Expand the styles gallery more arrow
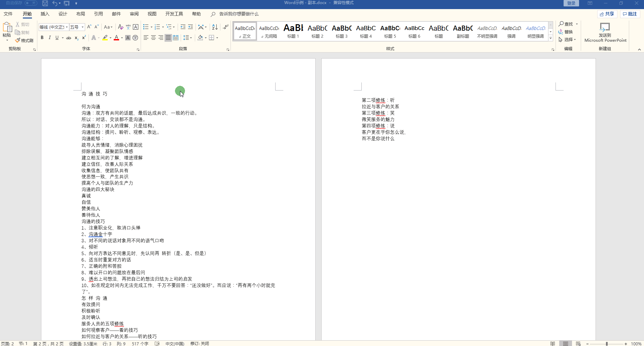This screenshot has height=346, width=644. click(x=550, y=38)
